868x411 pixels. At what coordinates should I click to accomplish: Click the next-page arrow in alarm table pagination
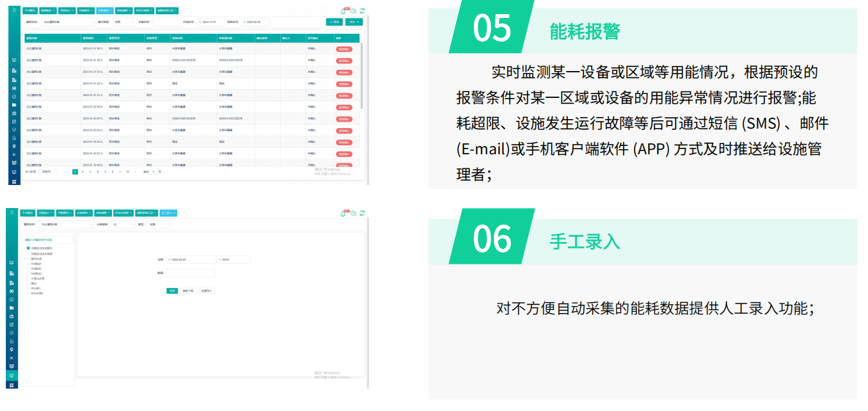(x=135, y=172)
